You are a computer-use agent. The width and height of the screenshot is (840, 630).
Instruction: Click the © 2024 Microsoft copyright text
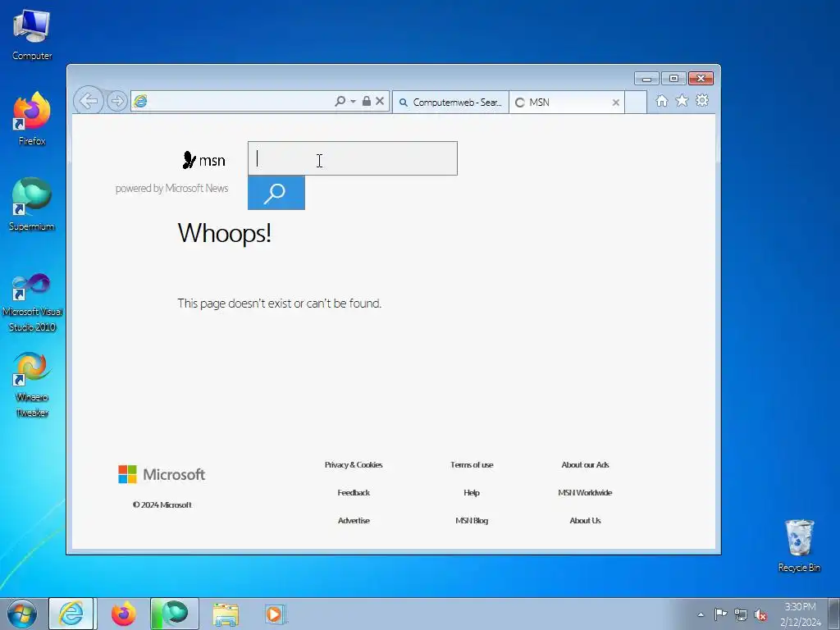162,504
